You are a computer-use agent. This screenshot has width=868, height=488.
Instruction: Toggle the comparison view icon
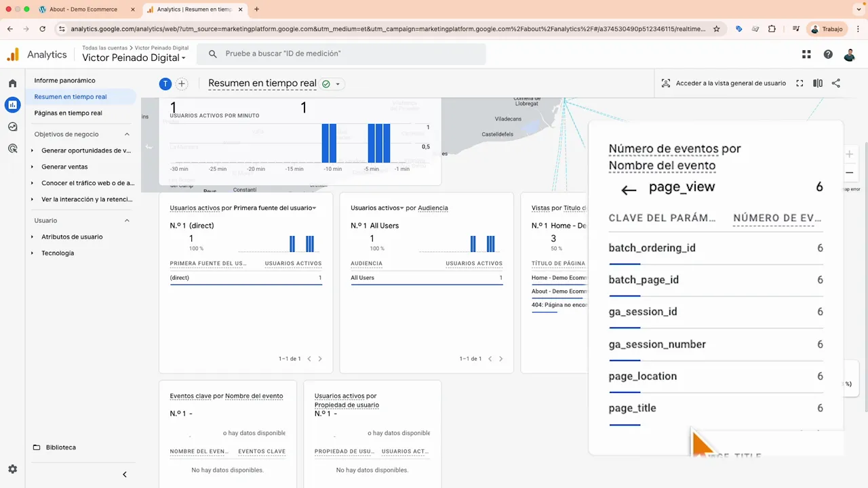coord(818,83)
